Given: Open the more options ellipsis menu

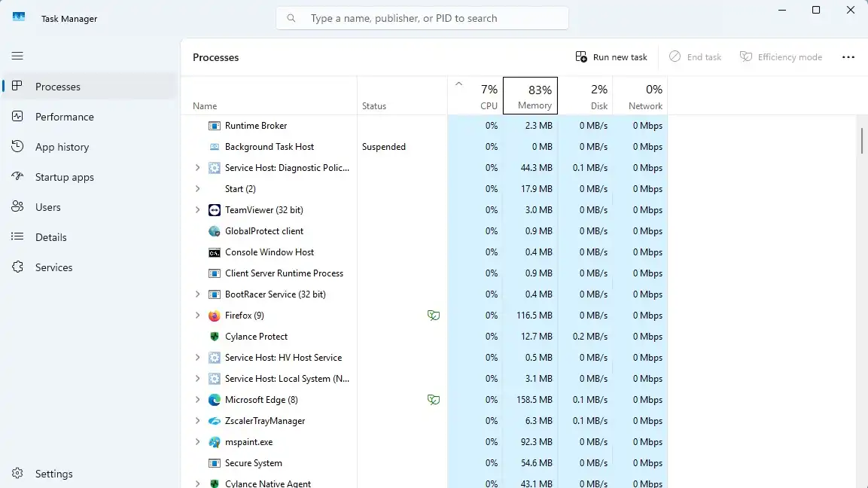Looking at the screenshot, I should [x=848, y=56].
